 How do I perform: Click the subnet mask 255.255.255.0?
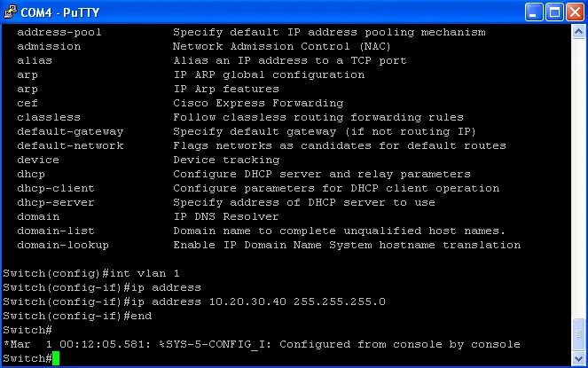click(x=340, y=301)
